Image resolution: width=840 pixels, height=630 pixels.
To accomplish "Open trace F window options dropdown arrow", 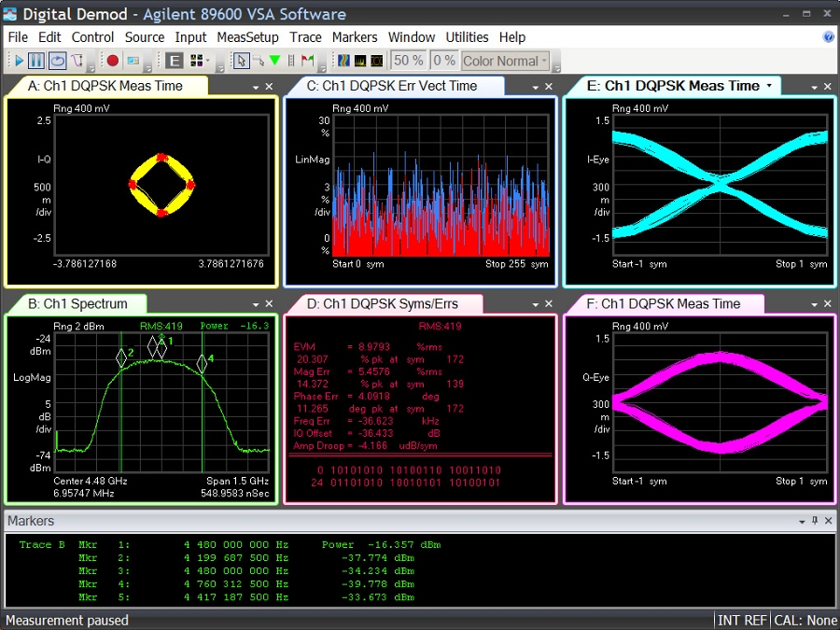I will (815, 304).
